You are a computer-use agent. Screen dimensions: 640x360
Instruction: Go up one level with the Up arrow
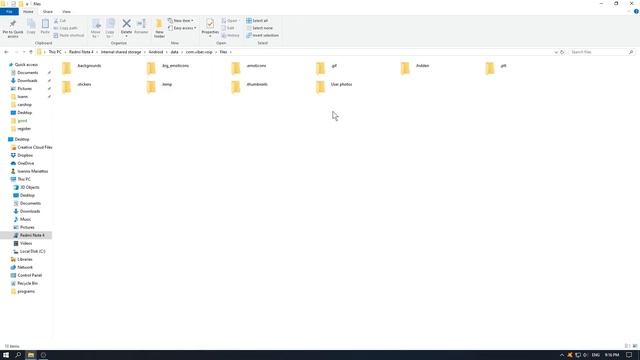pyautogui.click(x=31, y=52)
